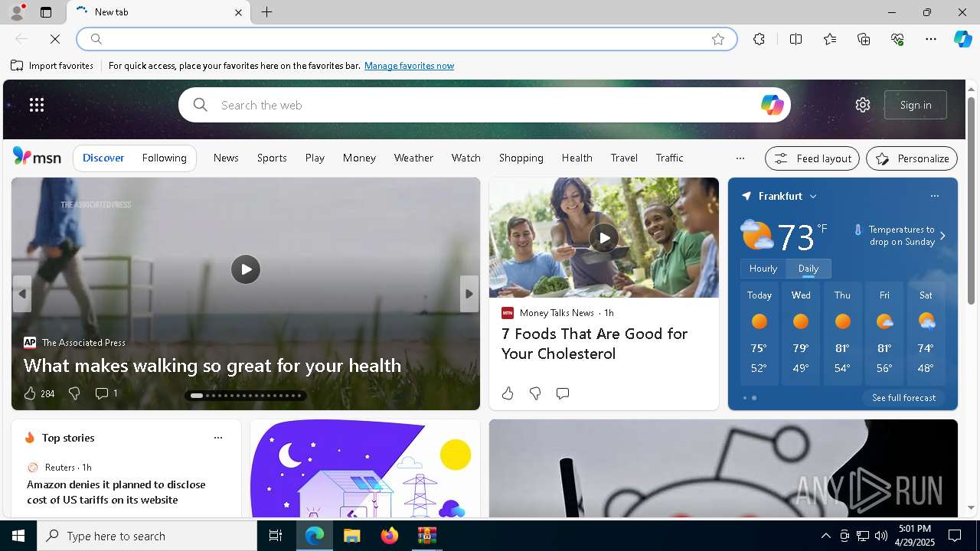
Task: Open the News section
Action: coord(226,158)
